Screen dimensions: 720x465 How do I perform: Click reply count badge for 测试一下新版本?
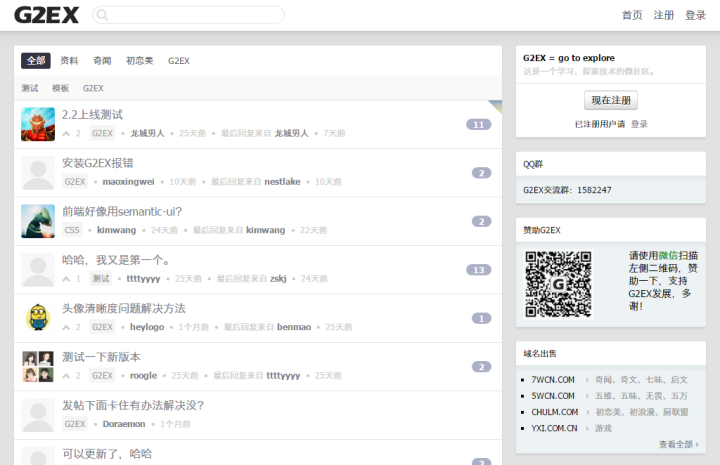[x=481, y=367]
